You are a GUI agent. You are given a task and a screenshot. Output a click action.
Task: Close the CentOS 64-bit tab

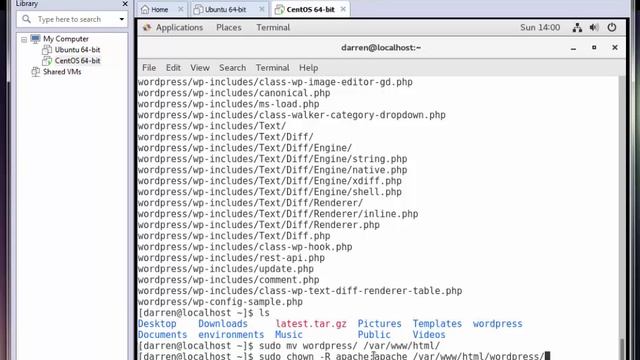click(343, 9)
